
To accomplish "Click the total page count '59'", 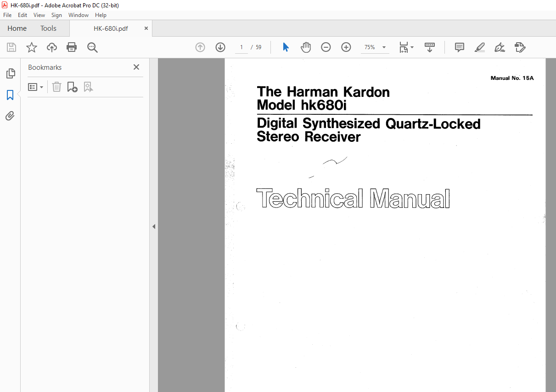I will 258,47.
